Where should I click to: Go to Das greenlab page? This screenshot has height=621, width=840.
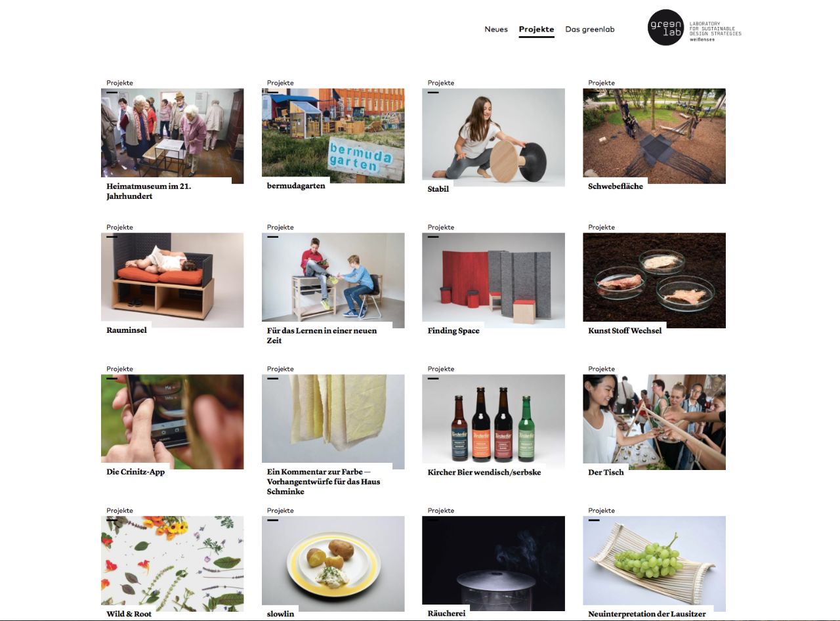point(590,30)
